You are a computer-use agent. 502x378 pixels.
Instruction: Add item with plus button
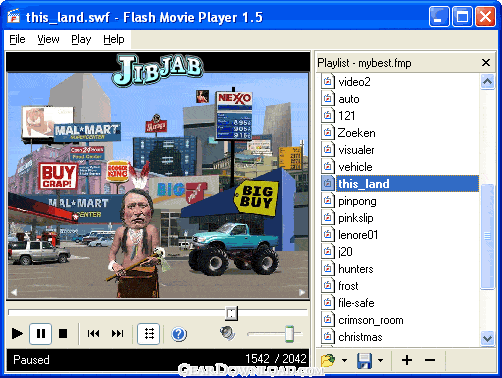click(407, 360)
